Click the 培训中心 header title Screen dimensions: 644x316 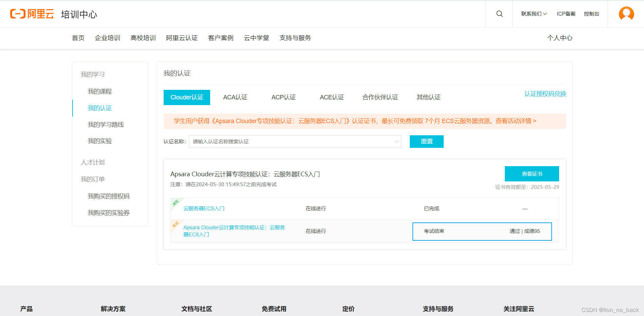79,14
